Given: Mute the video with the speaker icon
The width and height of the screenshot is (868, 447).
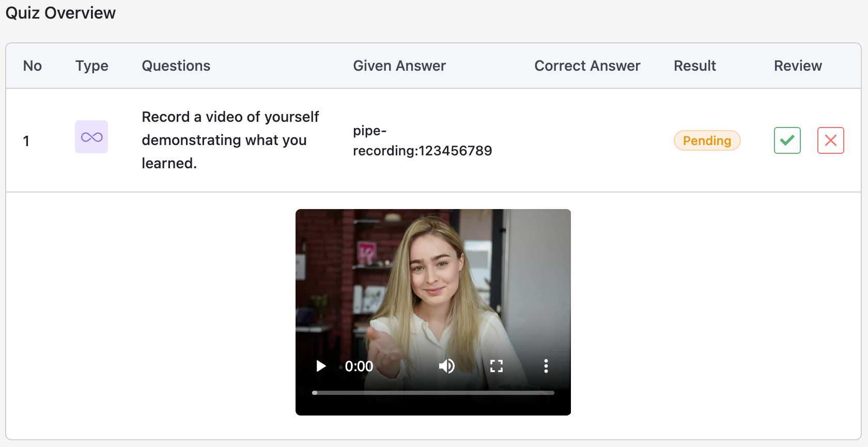Looking at the screenshot, I should point(446,366).
